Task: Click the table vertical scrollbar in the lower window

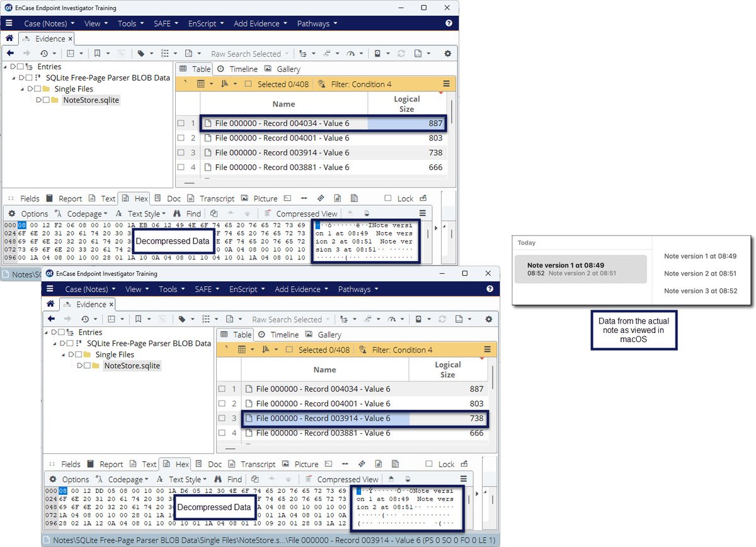Action: point(493,378)
